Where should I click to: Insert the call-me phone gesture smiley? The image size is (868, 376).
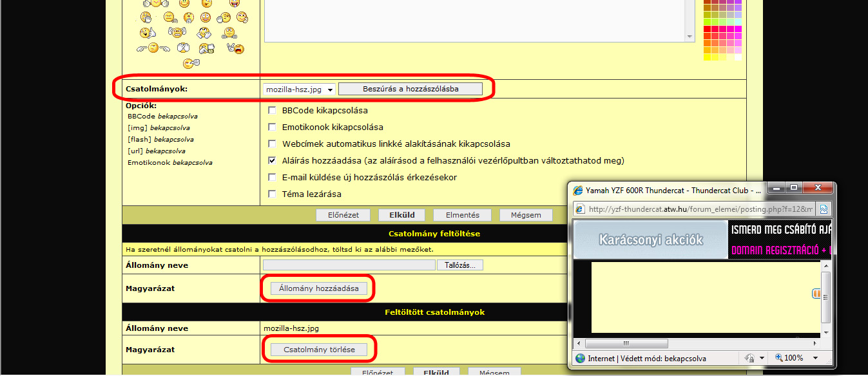tap(148, 33)
